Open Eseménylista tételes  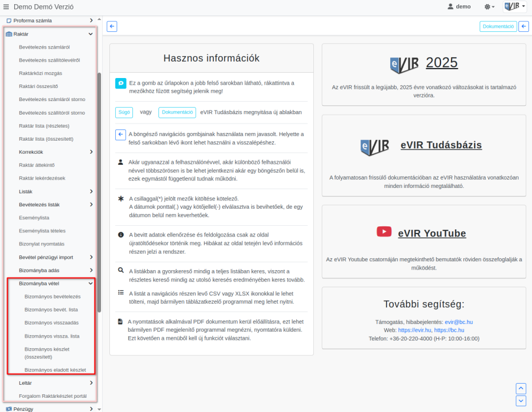coord(42,231)
